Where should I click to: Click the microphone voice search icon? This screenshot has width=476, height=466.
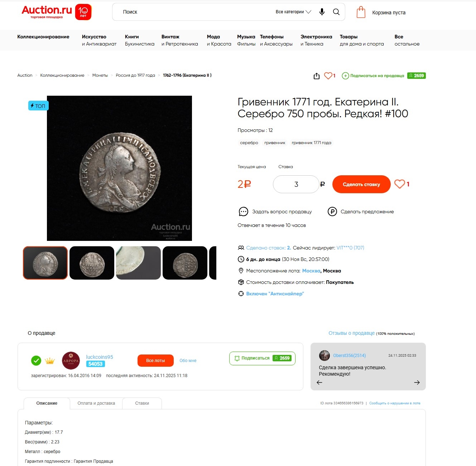click(322, 12)
